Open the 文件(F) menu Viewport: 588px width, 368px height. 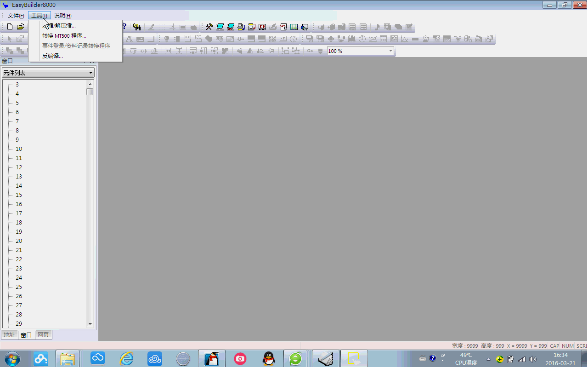16,16
